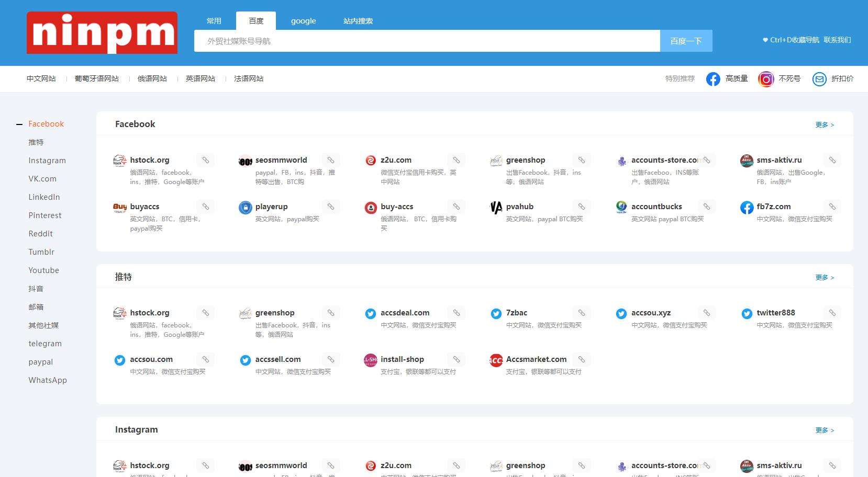
Task: Click the playerup lock icon
Action: (x=245, y=208)
